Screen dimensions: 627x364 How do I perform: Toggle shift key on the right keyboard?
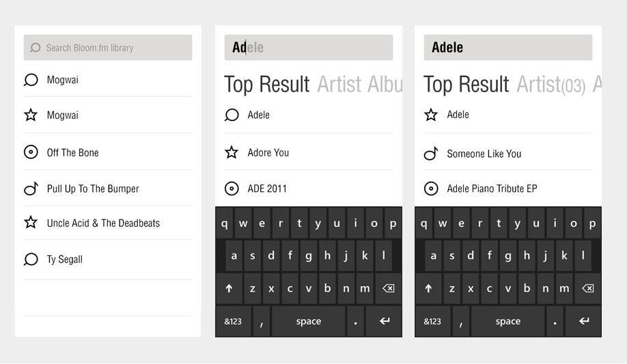click(428, 288)
